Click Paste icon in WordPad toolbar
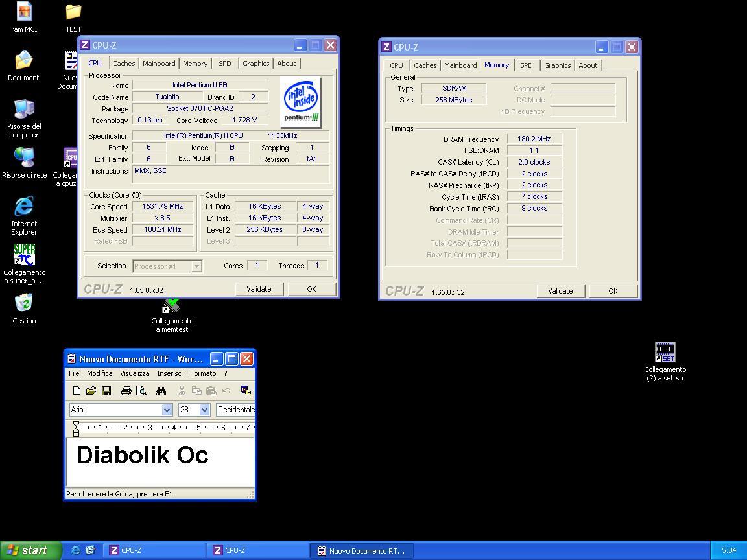Viewport: 747px width, 560px height. 211,391
